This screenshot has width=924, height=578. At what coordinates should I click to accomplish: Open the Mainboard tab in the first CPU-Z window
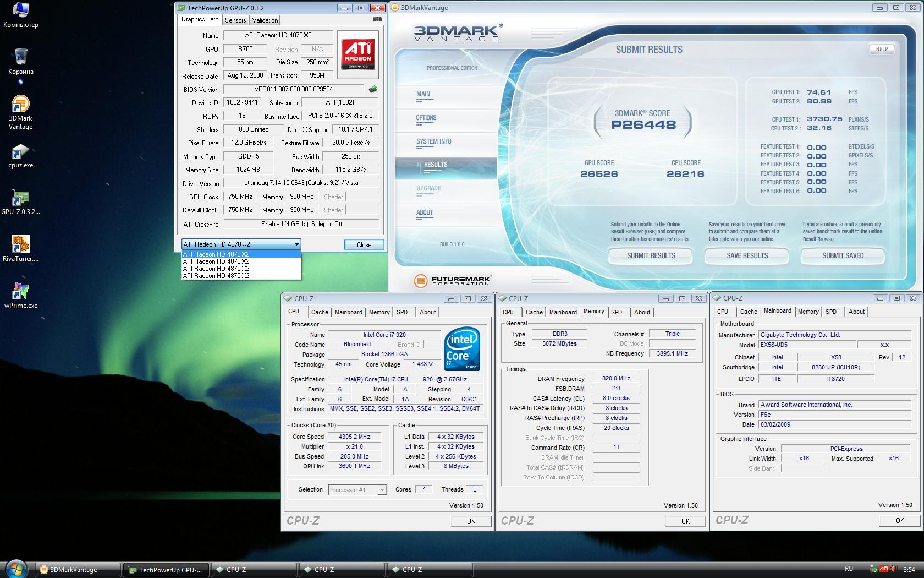349,312
